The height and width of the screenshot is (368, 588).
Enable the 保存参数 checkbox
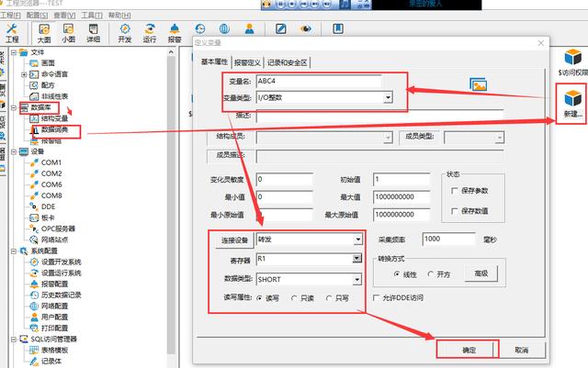pos(455,191)
